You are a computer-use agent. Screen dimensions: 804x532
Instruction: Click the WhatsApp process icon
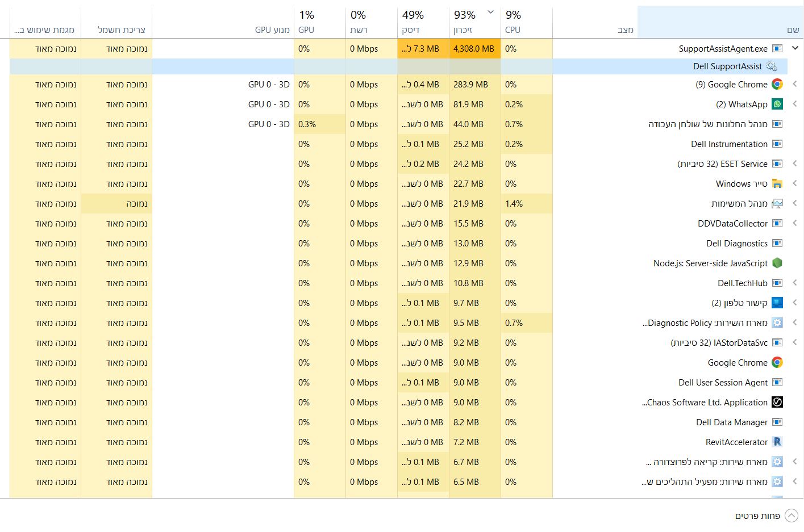(777, 104)
